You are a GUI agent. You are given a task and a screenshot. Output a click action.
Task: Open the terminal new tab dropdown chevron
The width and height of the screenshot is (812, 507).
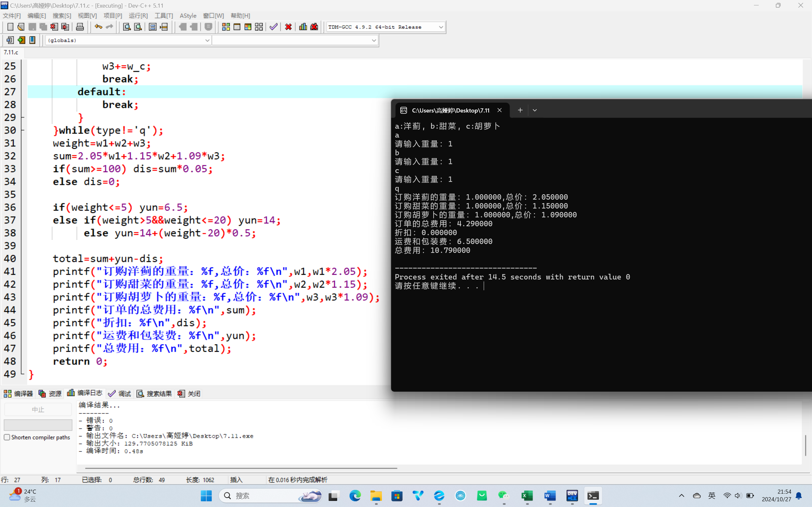pyautogui.click(x=534, y=110)
